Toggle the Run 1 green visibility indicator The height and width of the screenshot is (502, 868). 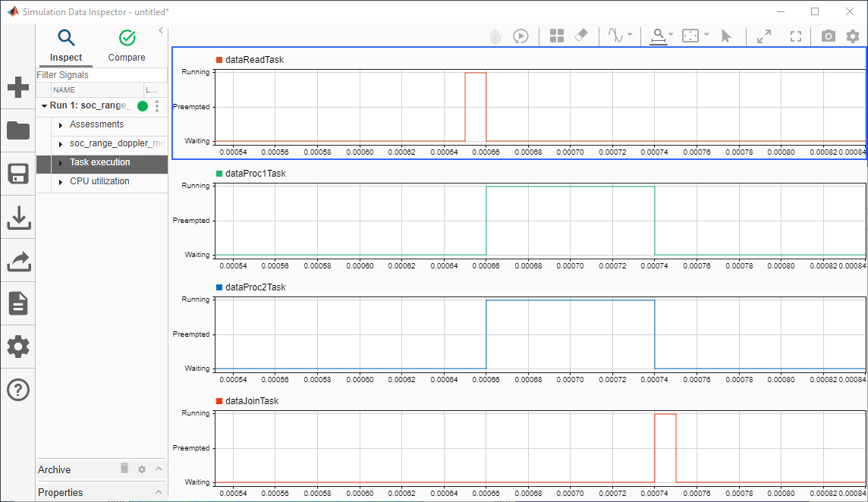coord(142,106)
